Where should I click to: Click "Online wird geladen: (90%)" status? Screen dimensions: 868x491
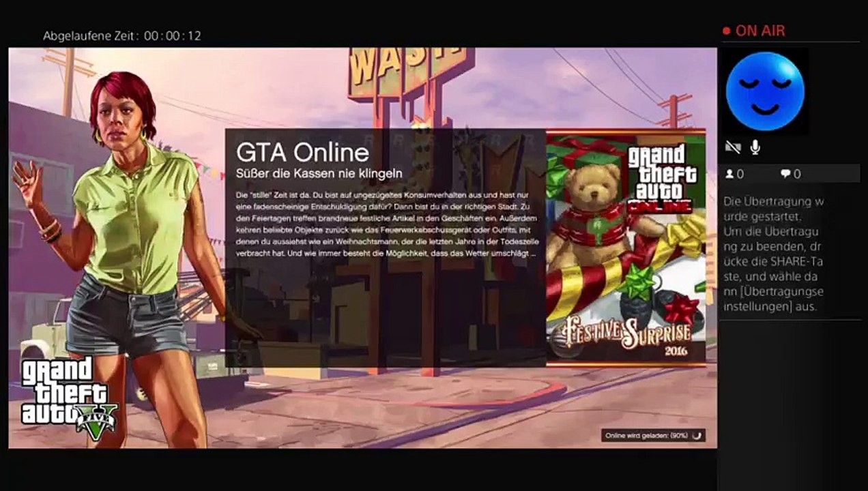coord(645,435)
